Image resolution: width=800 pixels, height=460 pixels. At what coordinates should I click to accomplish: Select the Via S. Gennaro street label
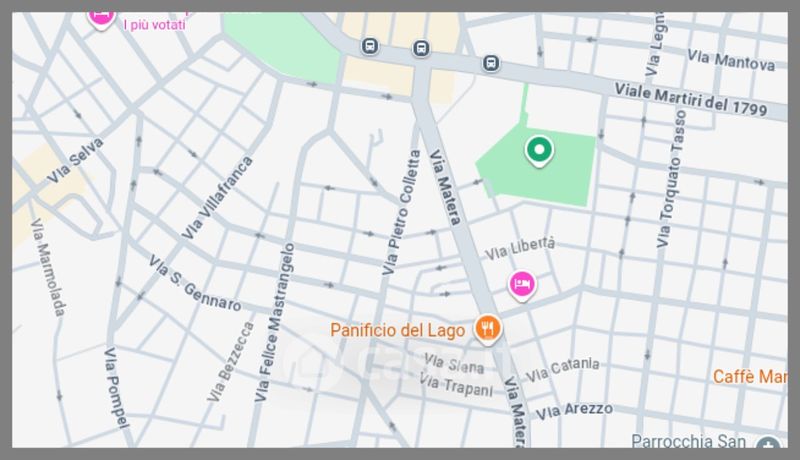click(194, 283)
